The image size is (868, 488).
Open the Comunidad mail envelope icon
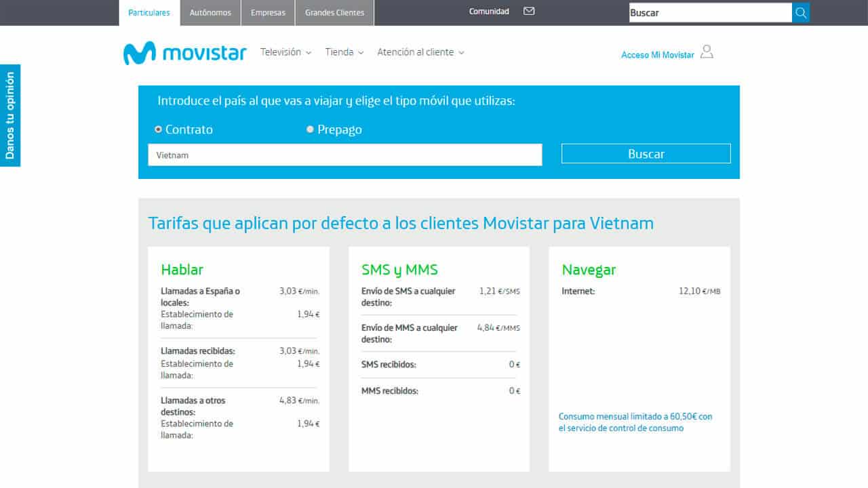[529, 12]
